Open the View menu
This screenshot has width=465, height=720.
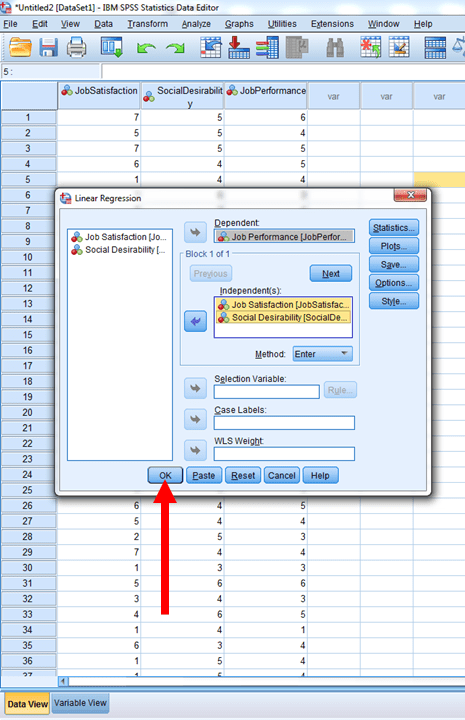pyautogui.click(x=70, y=24)
